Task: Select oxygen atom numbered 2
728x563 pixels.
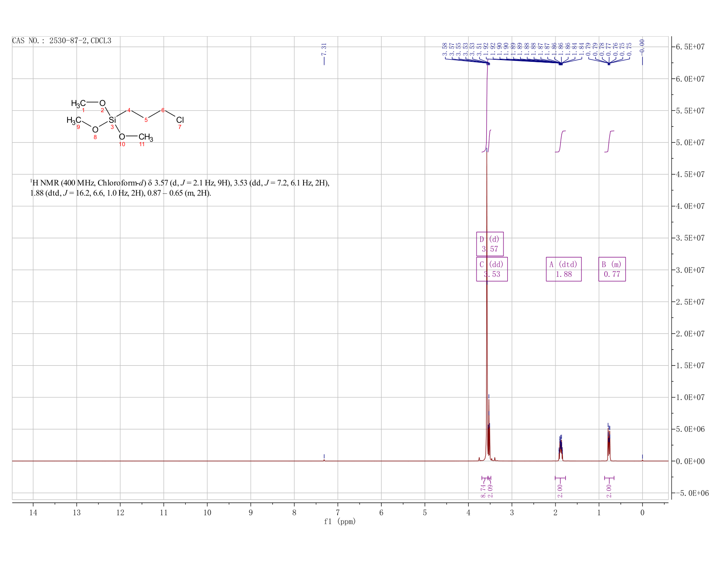Action: tap(102, 103)
